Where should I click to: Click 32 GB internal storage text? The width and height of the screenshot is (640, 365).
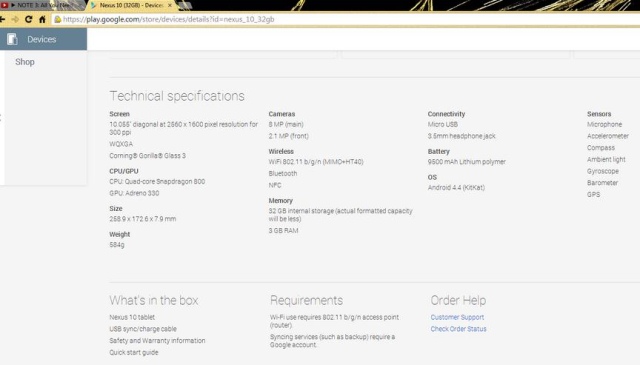[340, 215]
